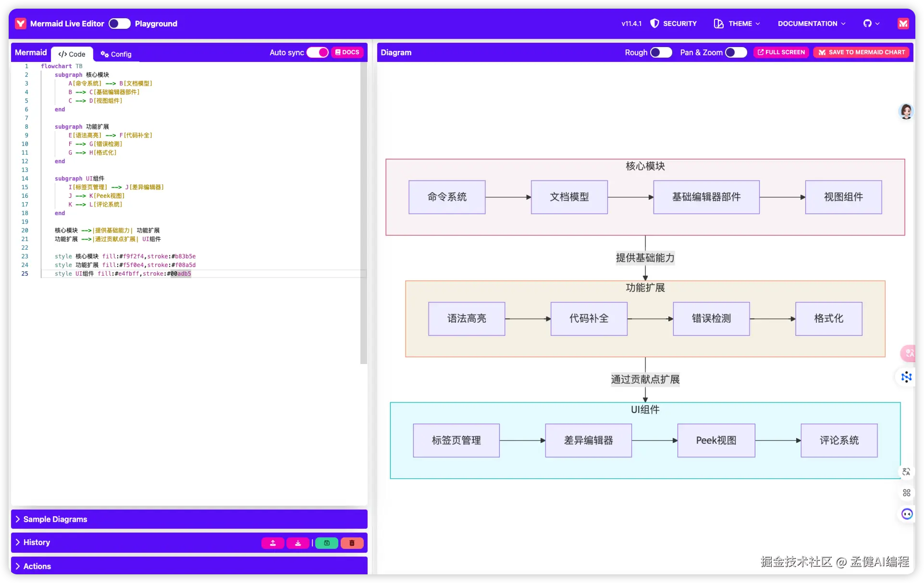Click the translate icon on right edge

pos(906,472)
